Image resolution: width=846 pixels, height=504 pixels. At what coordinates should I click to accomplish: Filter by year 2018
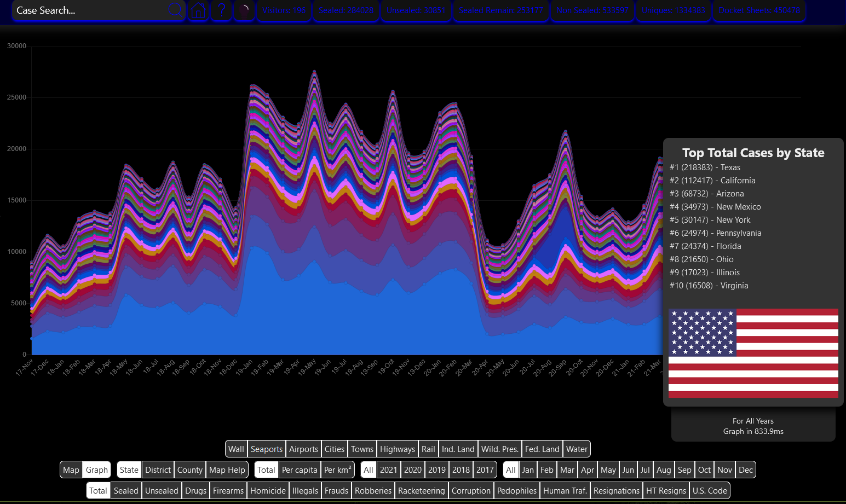click(x=461, y=470)
